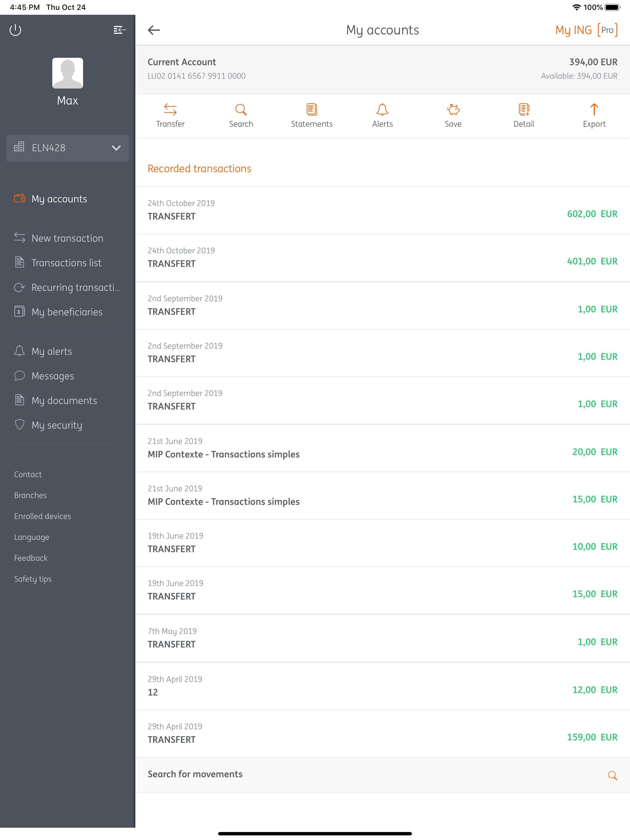Open the 602,00 EUR transfer transaction
This screenshot has width=630, height=840.
click(382, 210)
